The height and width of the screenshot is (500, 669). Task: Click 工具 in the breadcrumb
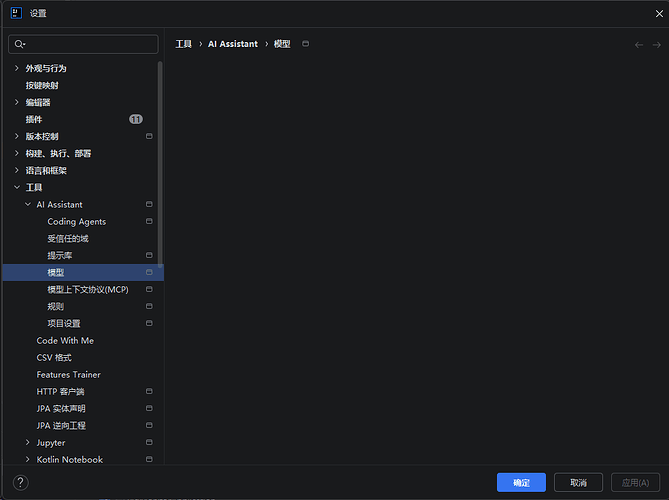pos(183,44)
